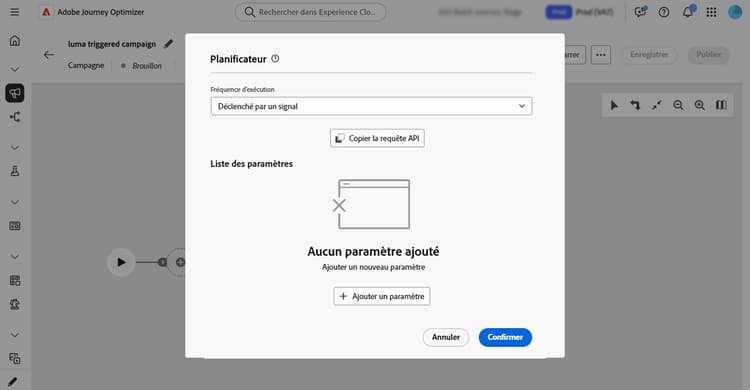
Task: Open the user profile avatar
Action: (x=735, y=12)
